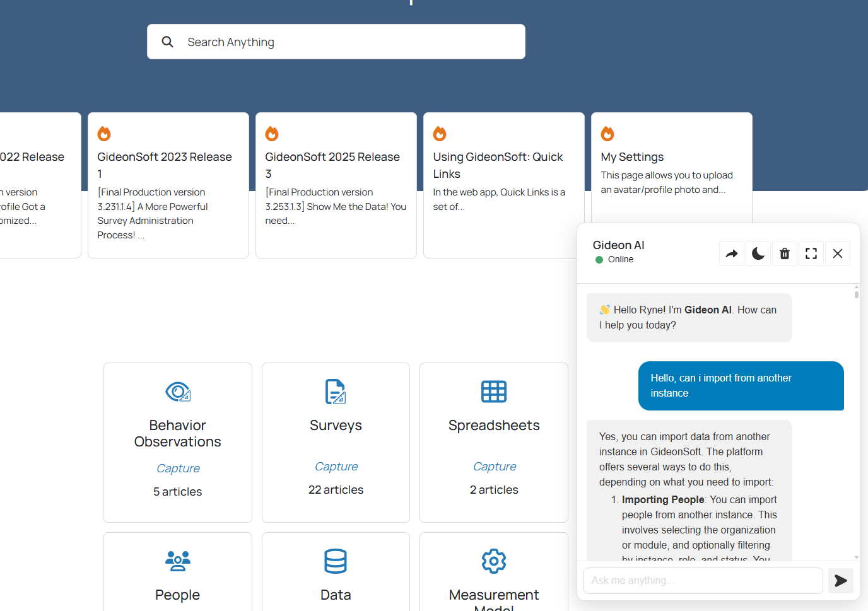Click the magnifying glass search icon
This screenshot has width=868, height=611.
(168, 42)
